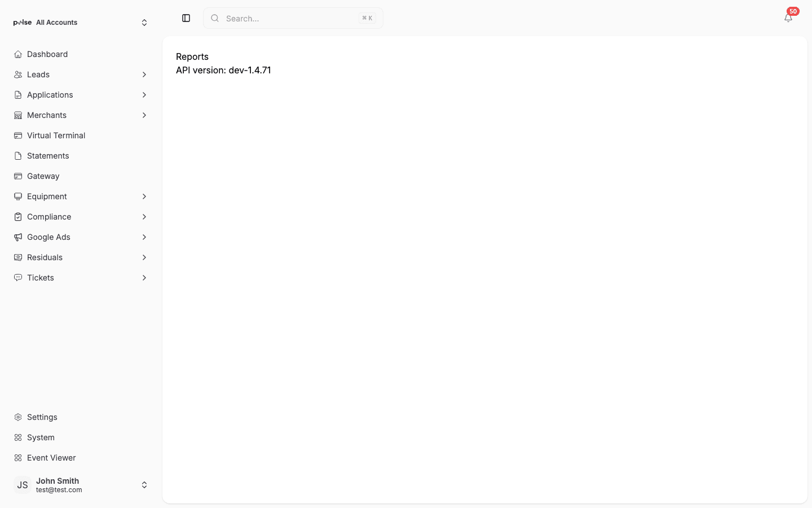Open the John Smith user menu
812x508 pixels.
(81, 485)
